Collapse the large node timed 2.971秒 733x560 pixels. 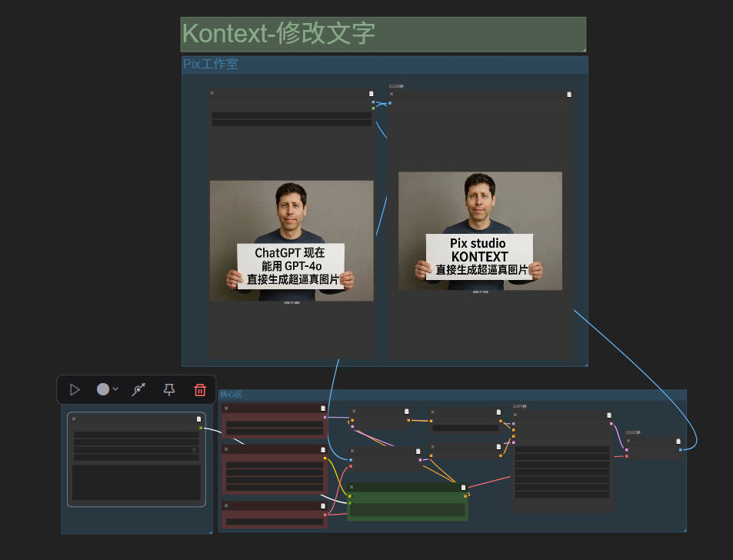(515, 415)
